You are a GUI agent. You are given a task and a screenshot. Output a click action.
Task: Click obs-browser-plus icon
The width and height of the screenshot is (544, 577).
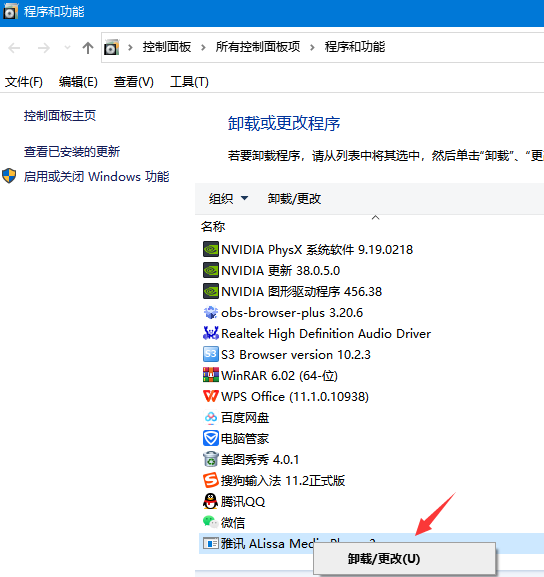[x=211, y=312]
